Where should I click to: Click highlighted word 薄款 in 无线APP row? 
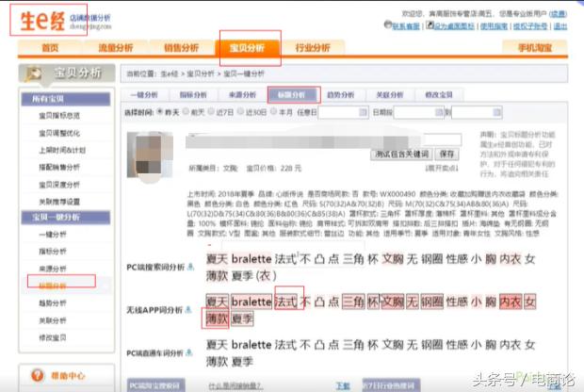click(218, 318)
